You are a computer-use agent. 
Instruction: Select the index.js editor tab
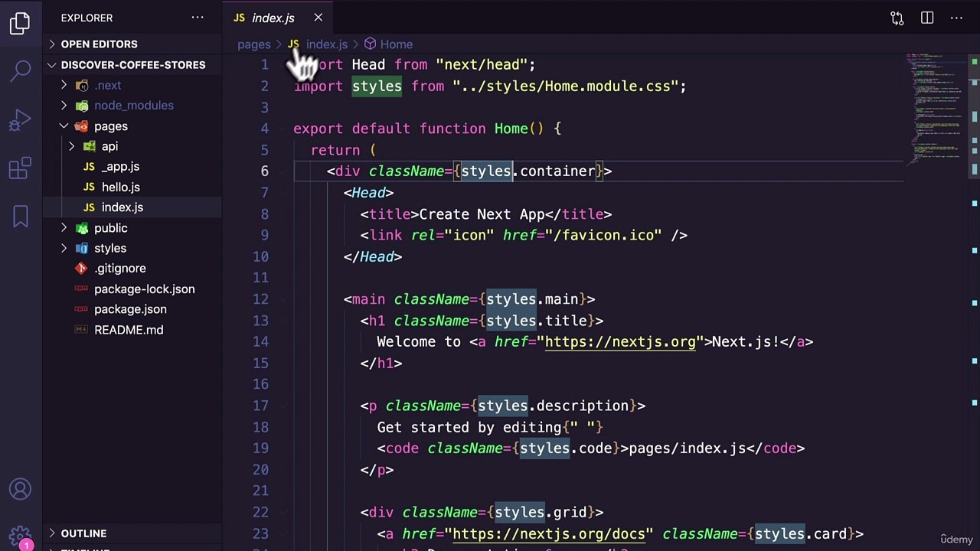[x=279, y=18]
